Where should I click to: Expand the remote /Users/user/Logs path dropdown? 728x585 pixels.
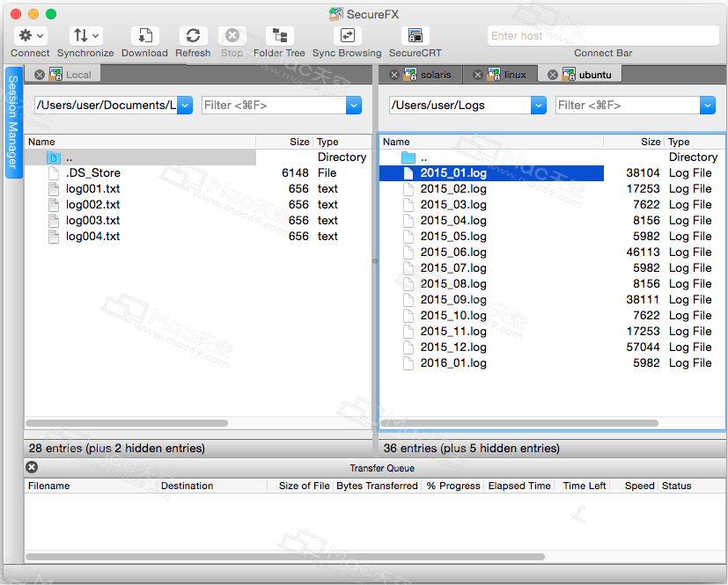click(x=539, y=106)
